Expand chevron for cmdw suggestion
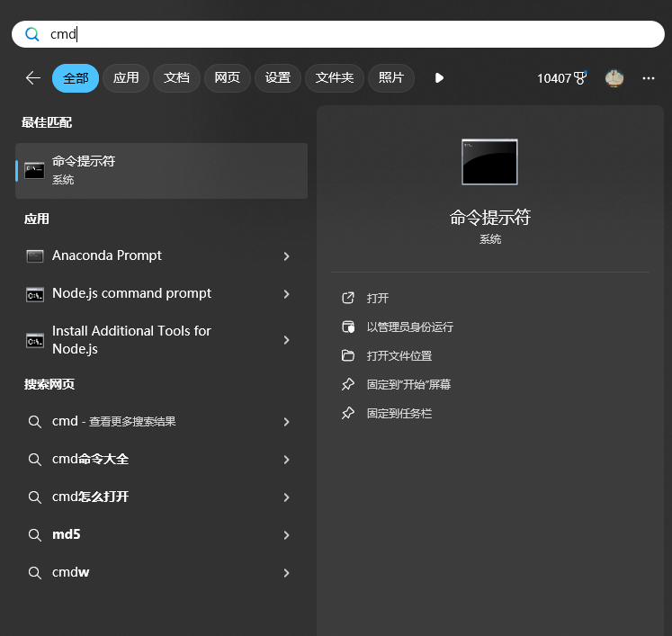The image size is (672, 636). [x=287, y=572]
